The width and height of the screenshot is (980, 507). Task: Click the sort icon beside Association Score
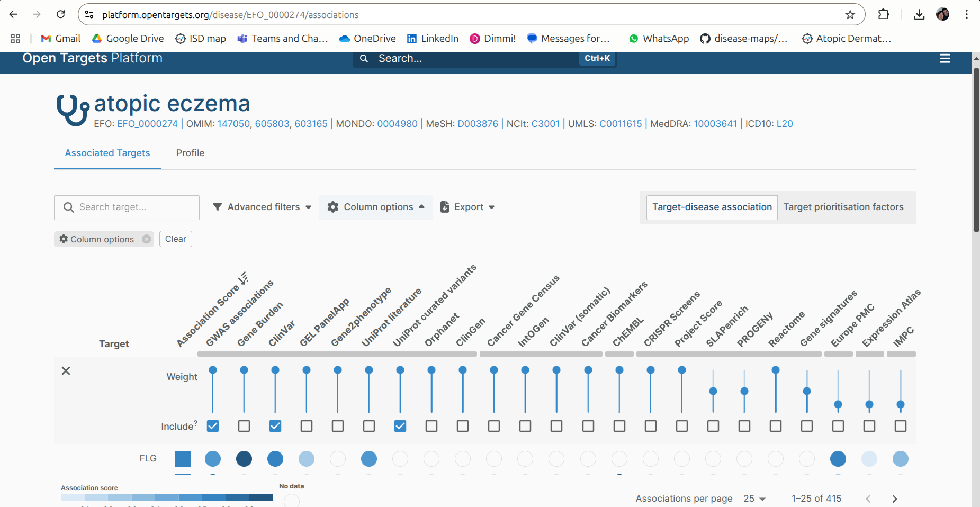point(243,278)
